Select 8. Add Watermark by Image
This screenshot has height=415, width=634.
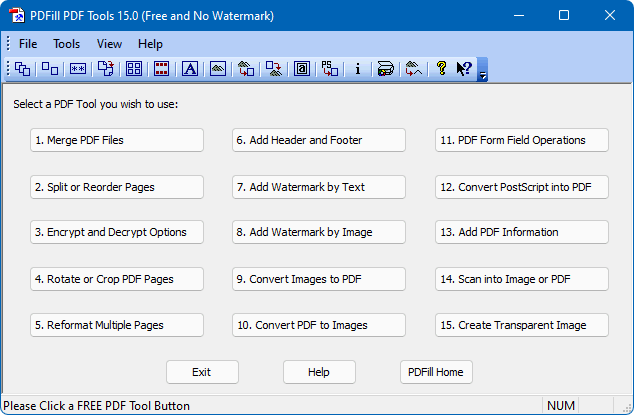(x=319, y=232)
